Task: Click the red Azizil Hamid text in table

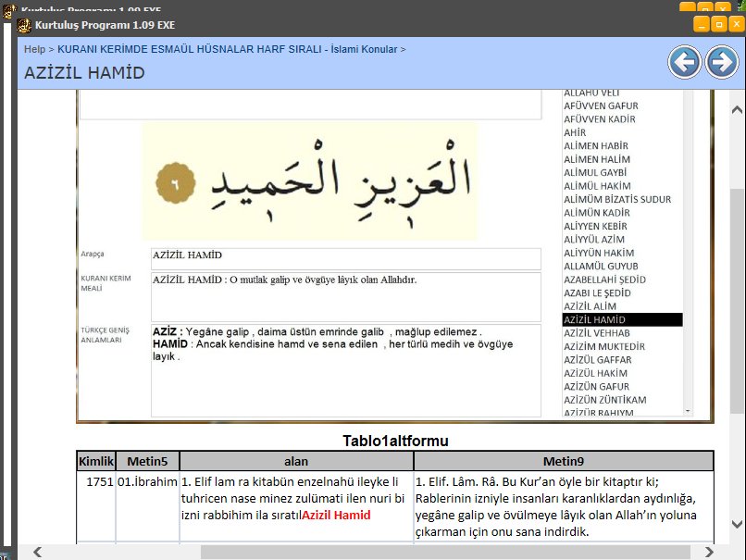Action: 336,516
